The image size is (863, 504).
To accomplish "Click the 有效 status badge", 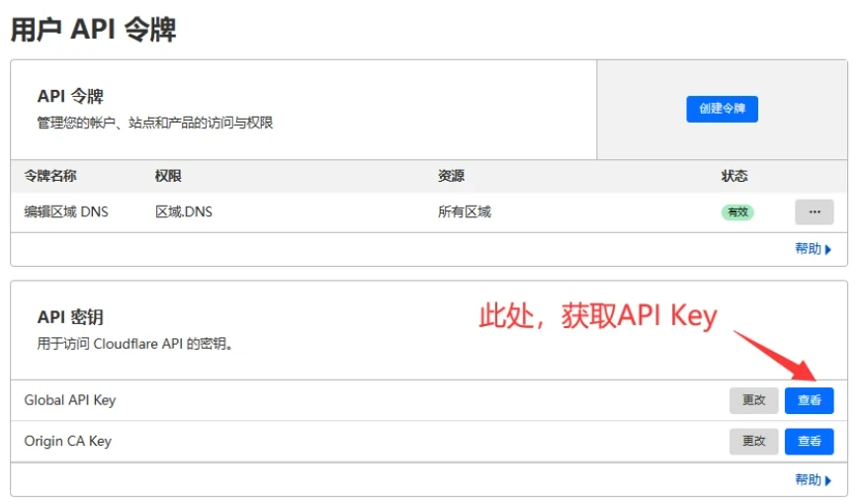I will (737, 211).
